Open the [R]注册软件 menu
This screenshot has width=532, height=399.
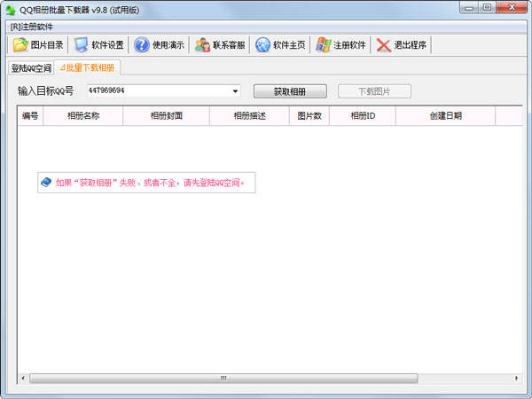coord(32,27)
